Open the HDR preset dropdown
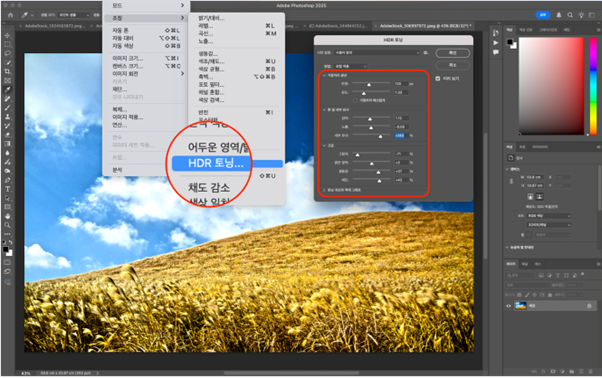The height and width of the screenshot is (378, 602). (377, 53)
